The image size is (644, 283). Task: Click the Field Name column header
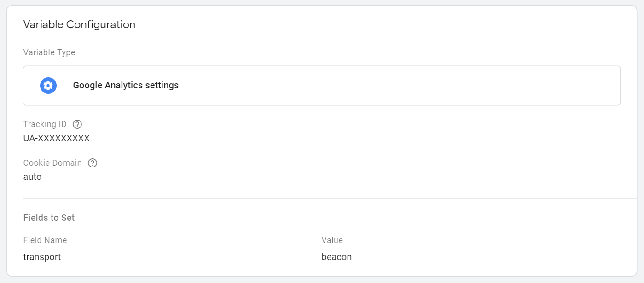click(x=45, y=240)
